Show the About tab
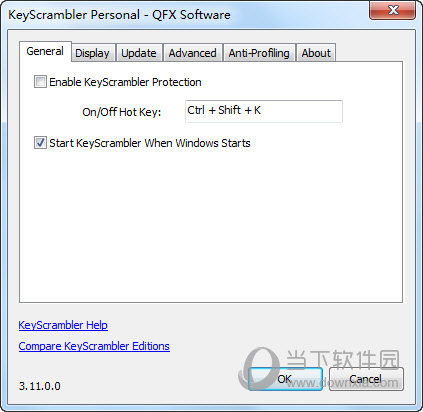This screenshot has width=423, height=412. 316,53
